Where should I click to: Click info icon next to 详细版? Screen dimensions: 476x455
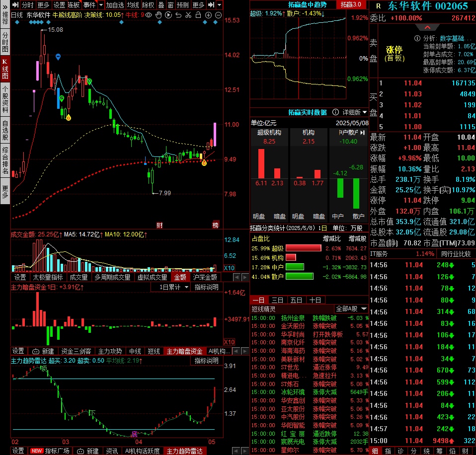(x=335, y=112)
